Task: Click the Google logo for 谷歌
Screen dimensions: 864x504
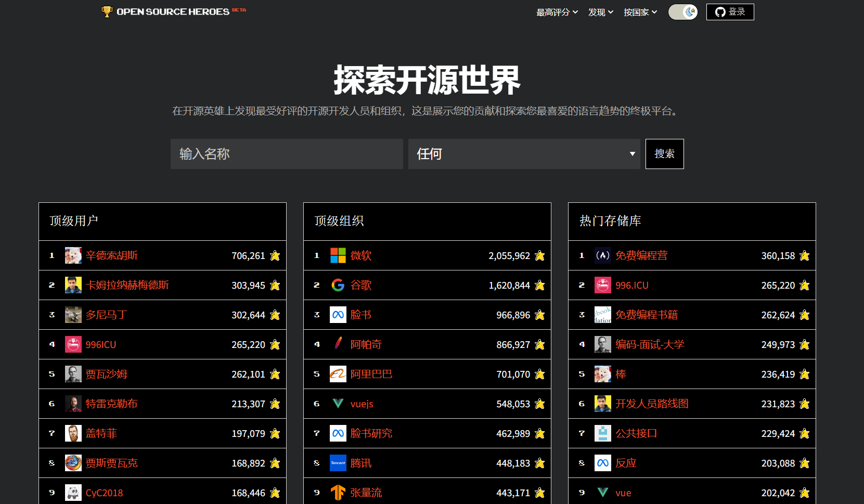Action: pyautogui.click(x=338, y=285)
